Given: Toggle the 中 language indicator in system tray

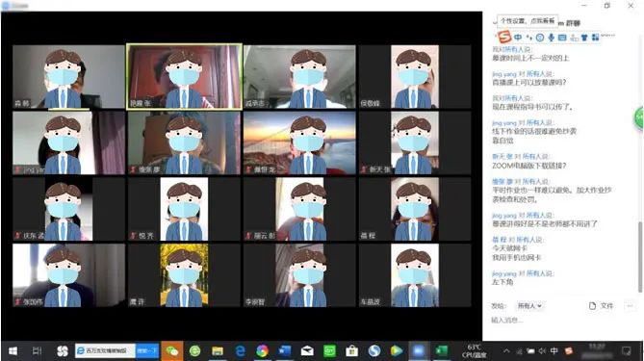Looking at the screenshot, I should [554, 350].
